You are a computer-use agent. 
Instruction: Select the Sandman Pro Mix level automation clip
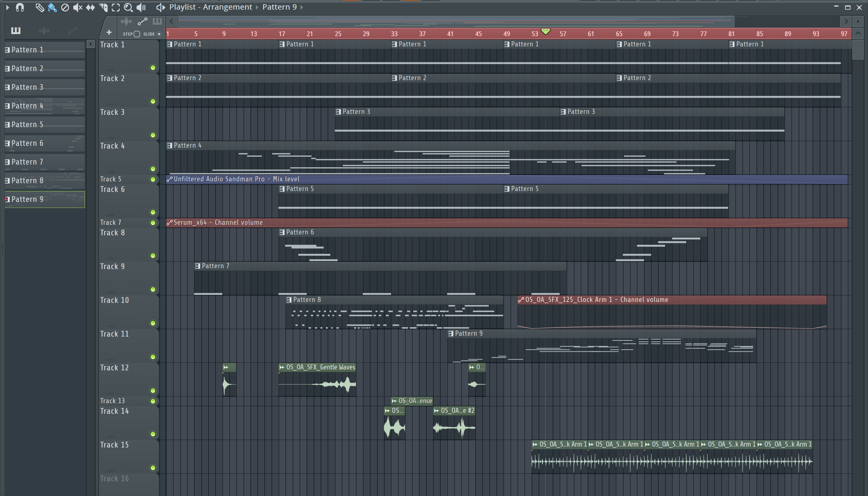click(x=507, y=179)
